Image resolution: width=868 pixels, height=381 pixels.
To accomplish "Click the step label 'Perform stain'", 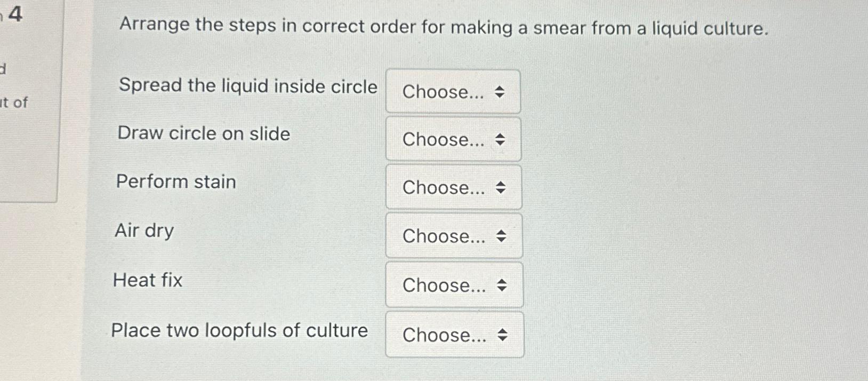I will 176,182.
